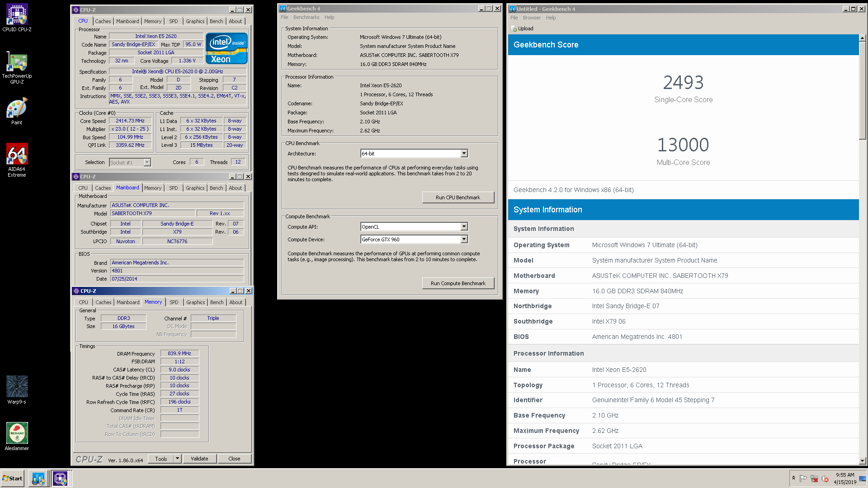Viewport: 868px width, 488px height.
Task: Click the Single-Core Score 2493
Action: click(x=683, y=83)
